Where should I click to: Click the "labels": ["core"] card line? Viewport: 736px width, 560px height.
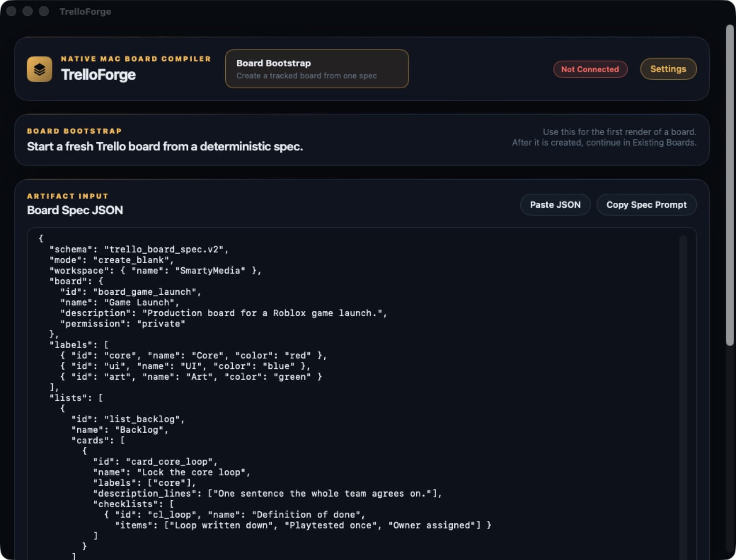[144, 483]
